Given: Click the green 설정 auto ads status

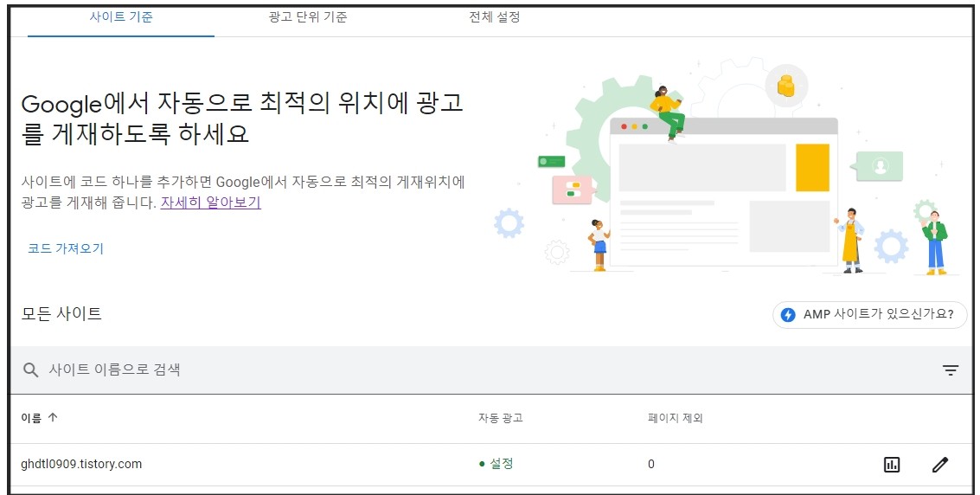Looking at the screenshot, I should [496, 464].
